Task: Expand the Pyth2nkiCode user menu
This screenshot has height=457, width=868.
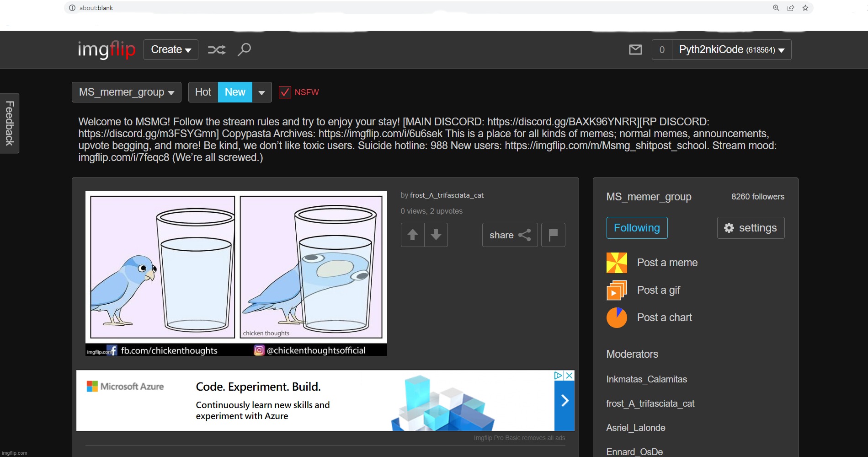Action: coord(731,49)
